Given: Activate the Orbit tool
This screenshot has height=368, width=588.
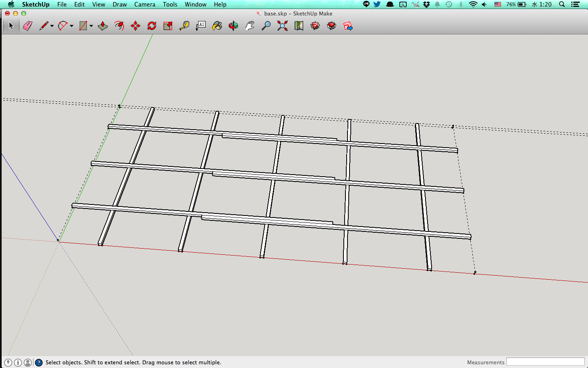Looking at the screenshot, I should click(233, 26).
